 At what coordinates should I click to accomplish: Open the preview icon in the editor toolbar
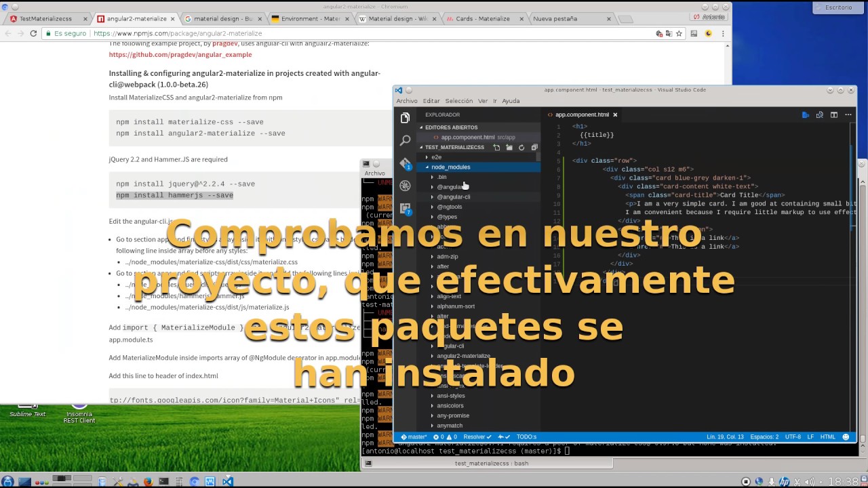[x=820, y=115]
